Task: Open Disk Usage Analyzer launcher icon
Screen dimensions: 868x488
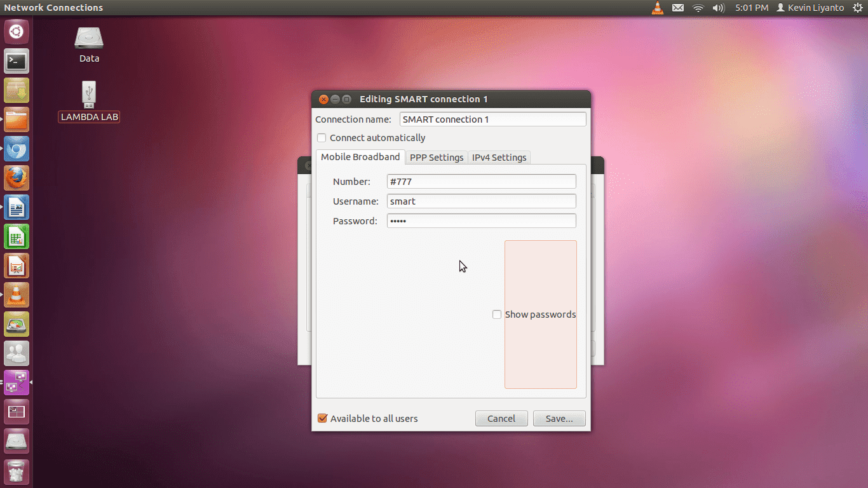Action: tap(17, 324)
